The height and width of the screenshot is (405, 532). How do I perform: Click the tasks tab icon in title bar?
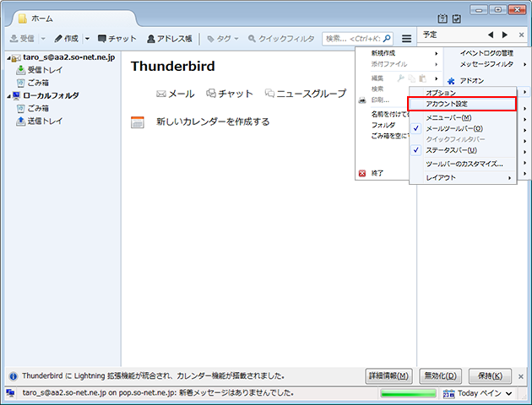(x=457, y=19)
